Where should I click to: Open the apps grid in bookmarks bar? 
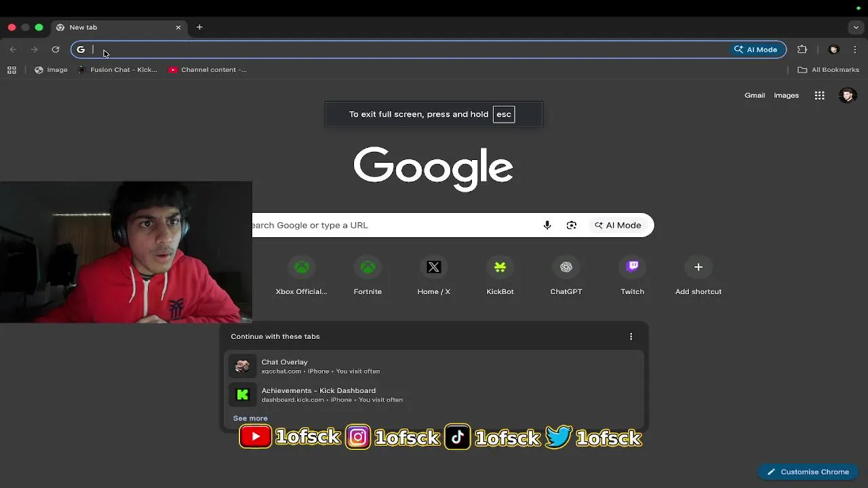[12, 70]
